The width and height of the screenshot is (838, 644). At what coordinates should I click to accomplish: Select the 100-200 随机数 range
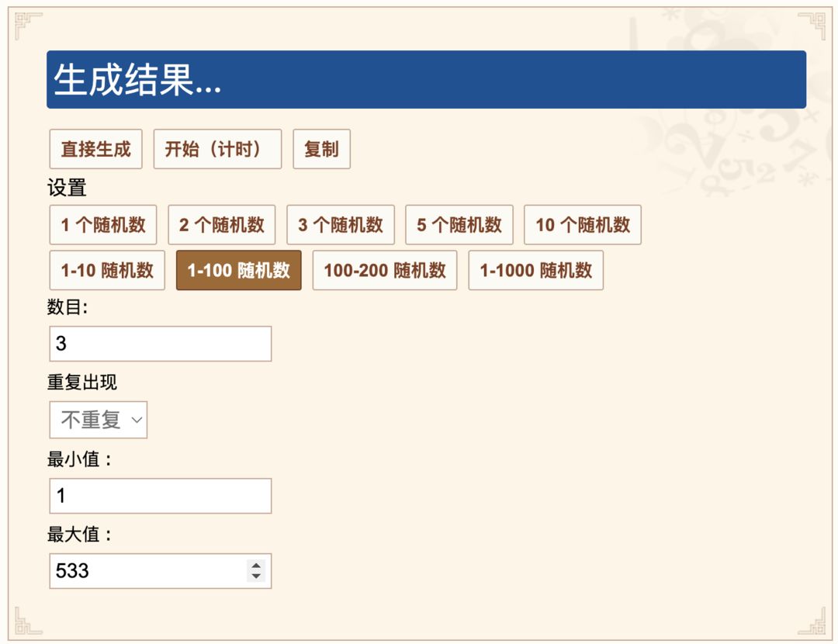pyautogui.click(x=385, y=270)
